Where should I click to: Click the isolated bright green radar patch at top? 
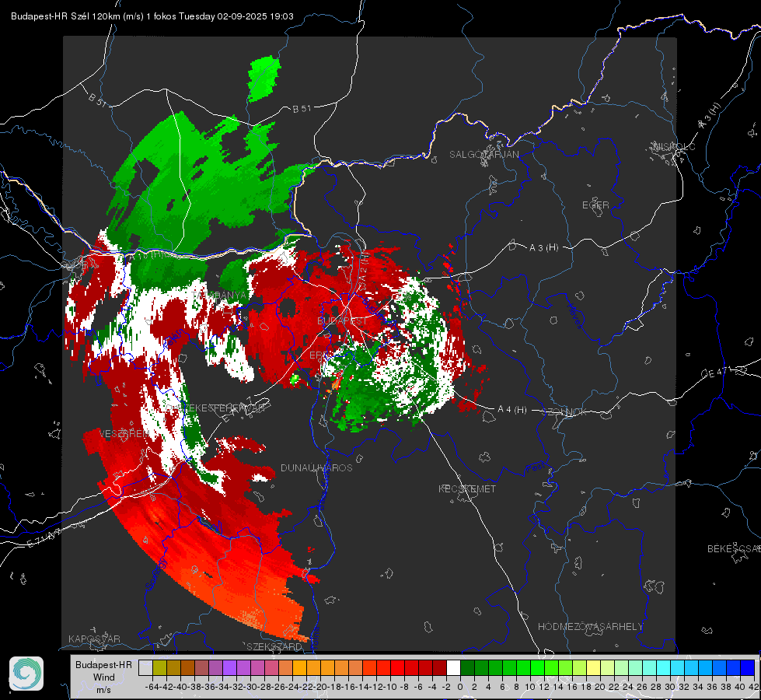(x=264, y=79)
